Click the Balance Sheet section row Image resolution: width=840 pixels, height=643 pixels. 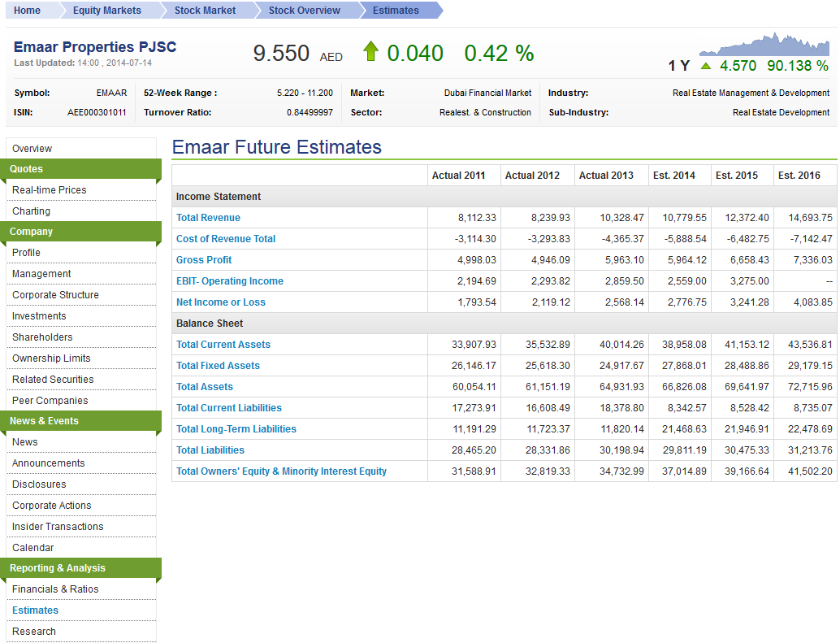pos(504,324)
